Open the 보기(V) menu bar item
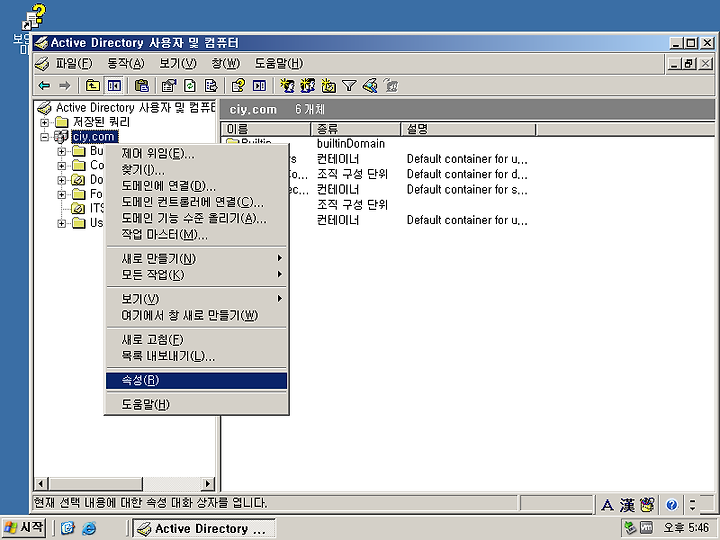The height and width of the screenshot is (540, 720). [178, 63]
